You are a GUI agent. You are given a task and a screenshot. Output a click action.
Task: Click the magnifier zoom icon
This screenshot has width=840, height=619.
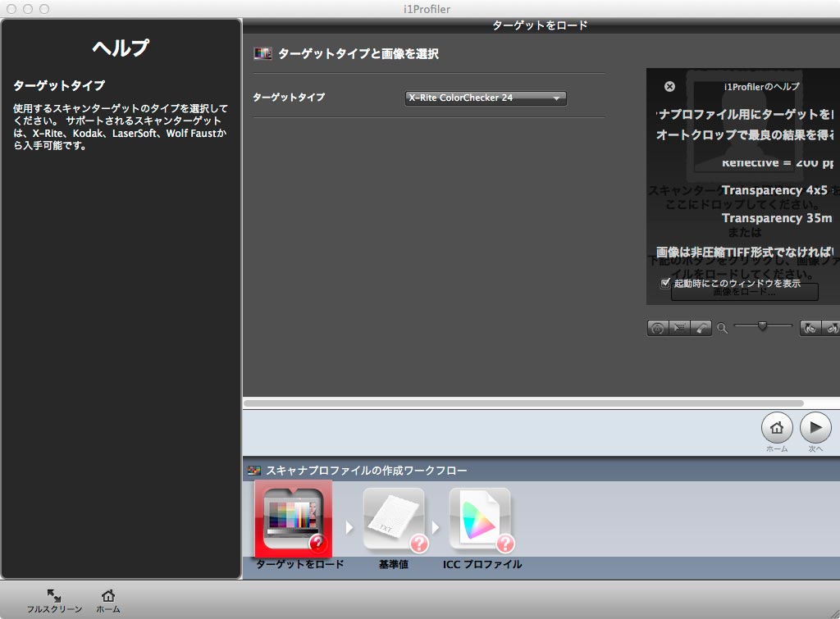(x=722, y=328)
